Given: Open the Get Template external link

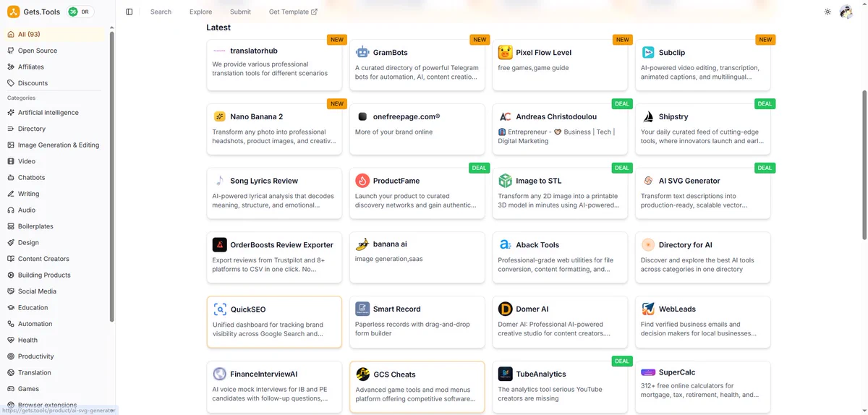Looking at the screenshot, I should click(293, 12).
